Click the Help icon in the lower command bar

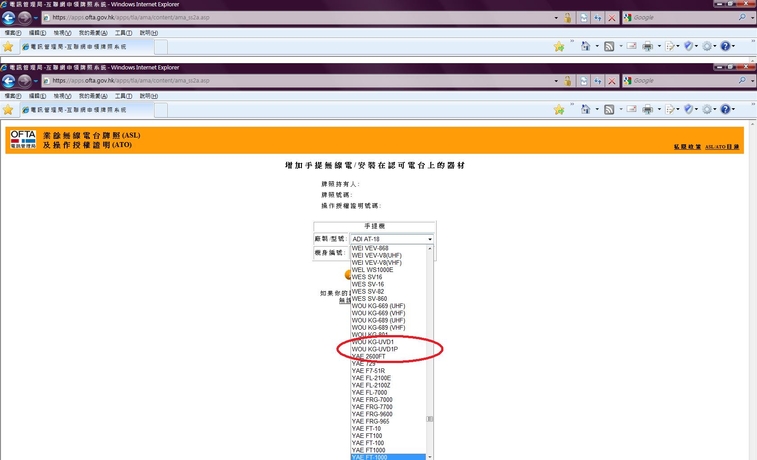pyautogui.click(x=726, y=109)
